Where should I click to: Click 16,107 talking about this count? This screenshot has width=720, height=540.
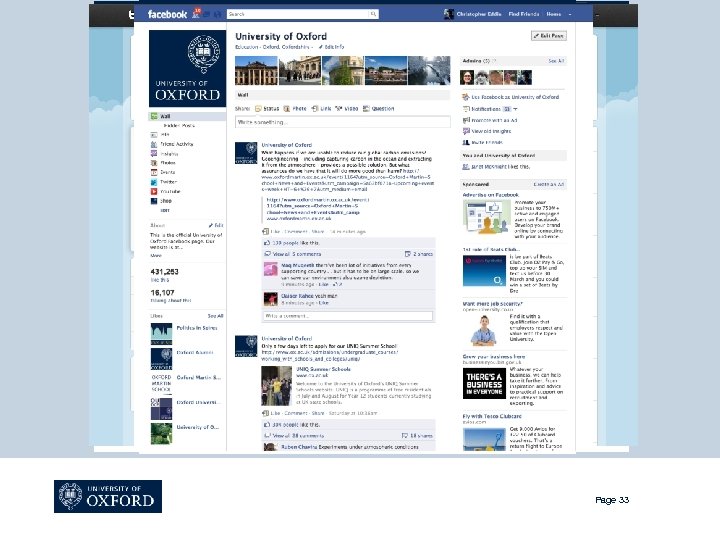click(x=163, y=292)
